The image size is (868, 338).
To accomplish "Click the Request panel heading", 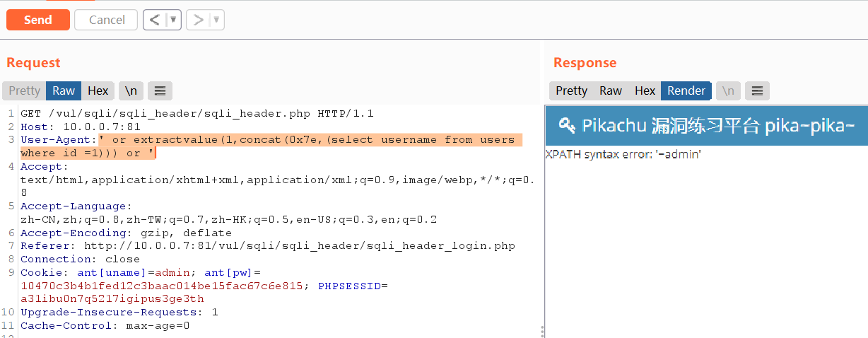I will pyautogui.click(x=34, y=63).
